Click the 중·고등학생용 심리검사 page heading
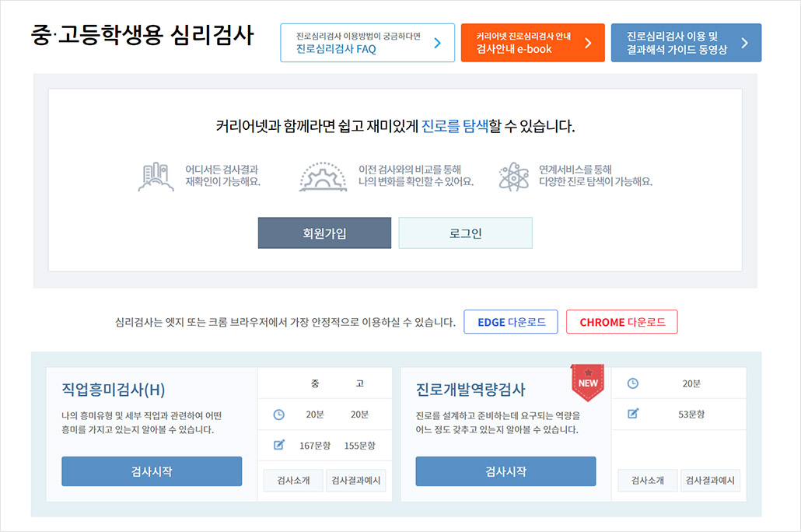The image size is (801, 532). [x=142, y=35]
